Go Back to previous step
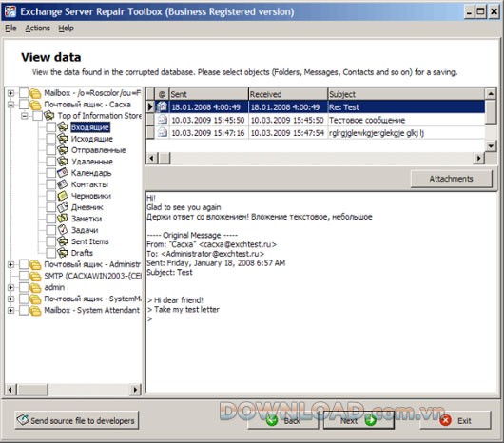The height and width of the screenshot is (443, 504). [283, 420]
